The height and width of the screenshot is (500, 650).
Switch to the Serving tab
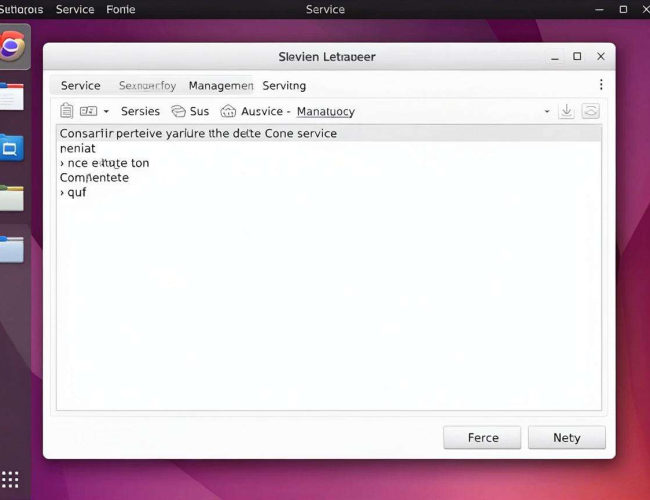click(x=284, y=86)
